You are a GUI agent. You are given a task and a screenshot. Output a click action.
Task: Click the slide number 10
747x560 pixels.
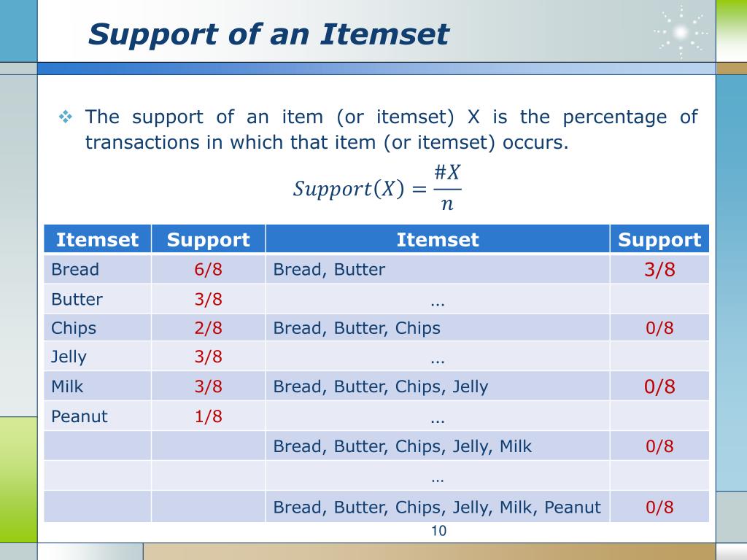pyautogui.click(x=438, y=531)
